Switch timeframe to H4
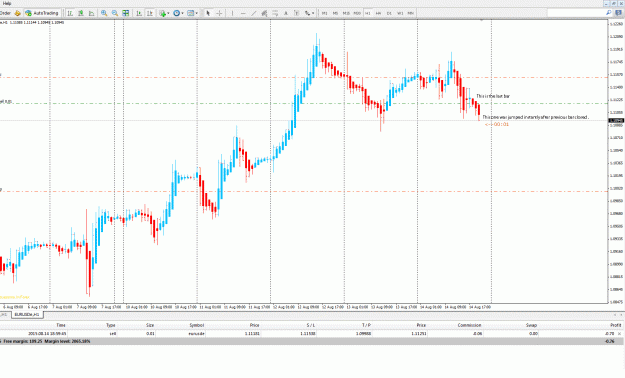The height and width of the screenshot is (378, 625). coord(378,13)
